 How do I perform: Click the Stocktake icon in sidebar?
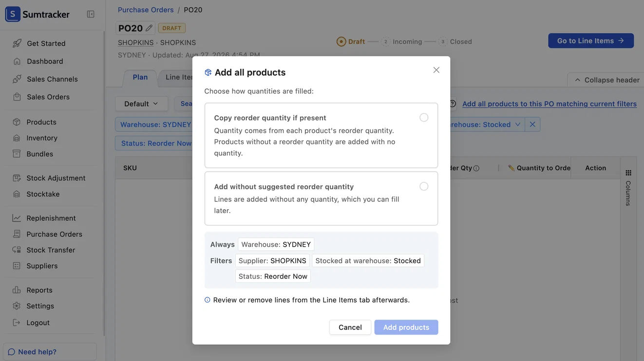click(x=17, y=194)
